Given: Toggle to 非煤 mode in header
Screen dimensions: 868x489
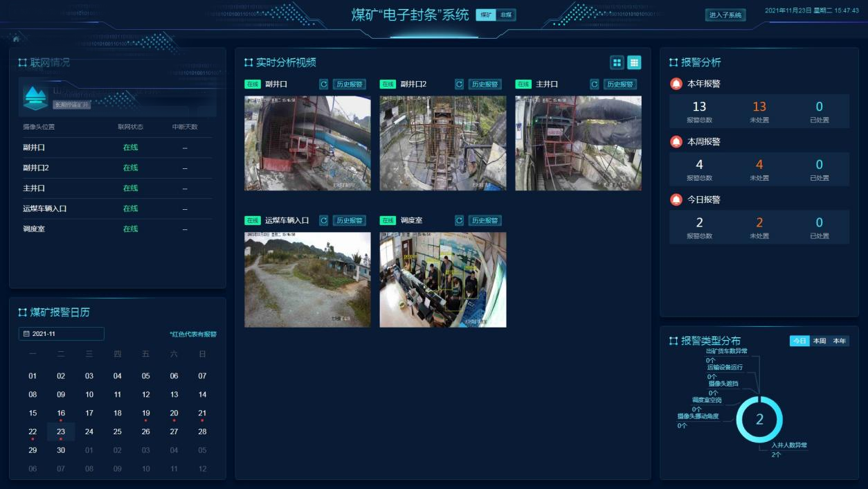Looking at the screenshot, I should coord(506,15).
